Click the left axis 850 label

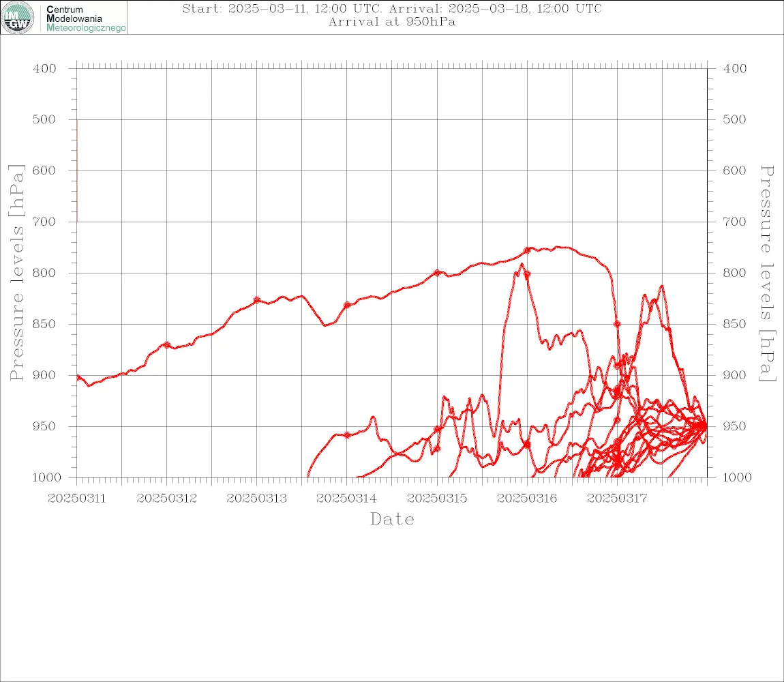point(44,324)
